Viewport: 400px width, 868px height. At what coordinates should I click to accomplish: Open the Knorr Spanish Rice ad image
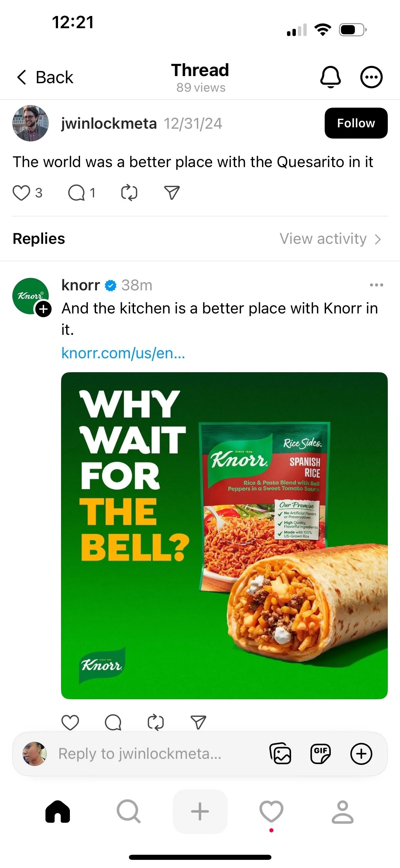tap(224, 536)
